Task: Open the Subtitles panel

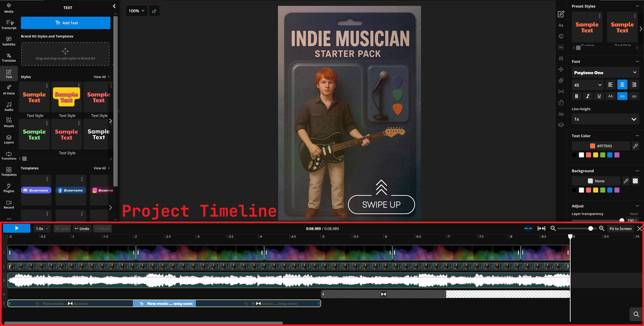Action: 9,41
